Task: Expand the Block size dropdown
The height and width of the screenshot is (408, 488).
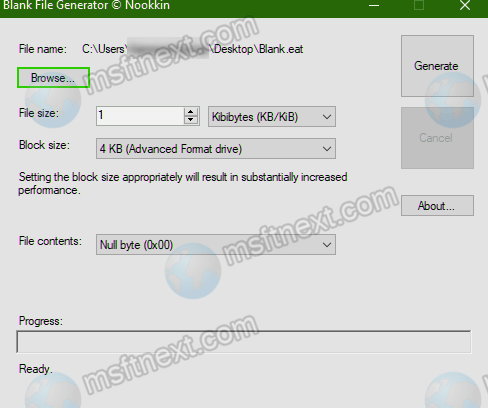Action: click(x=216, y=149)
